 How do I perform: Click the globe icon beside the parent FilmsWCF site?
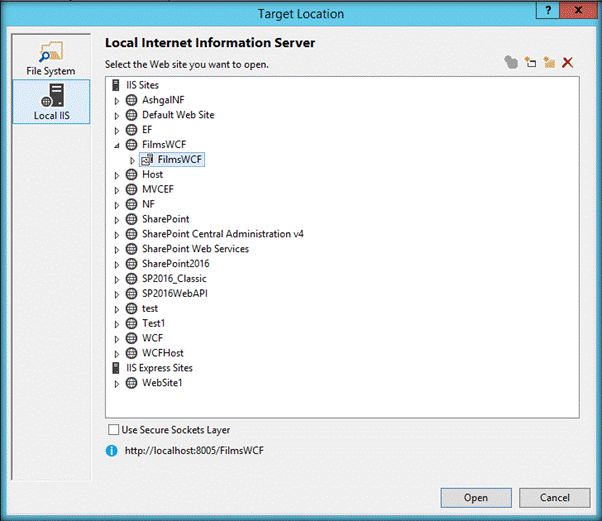click(x=131, y=145)
